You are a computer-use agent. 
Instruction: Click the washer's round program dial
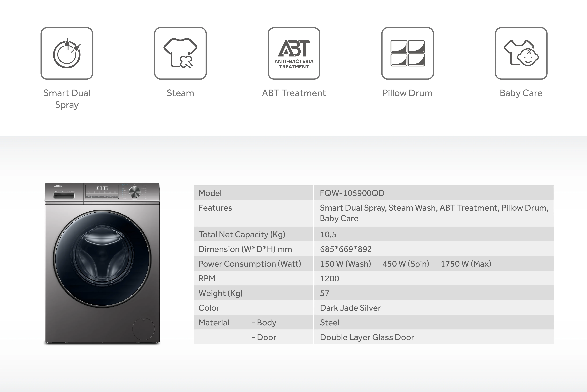point(135,192)
